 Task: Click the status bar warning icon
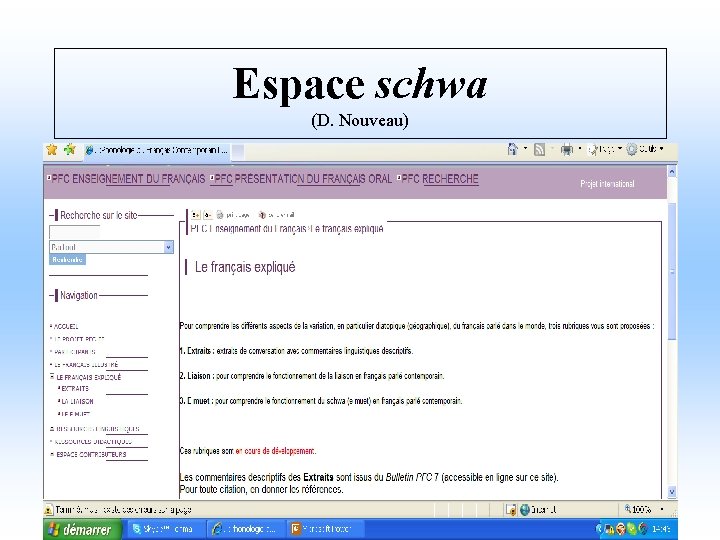(49, 510)
